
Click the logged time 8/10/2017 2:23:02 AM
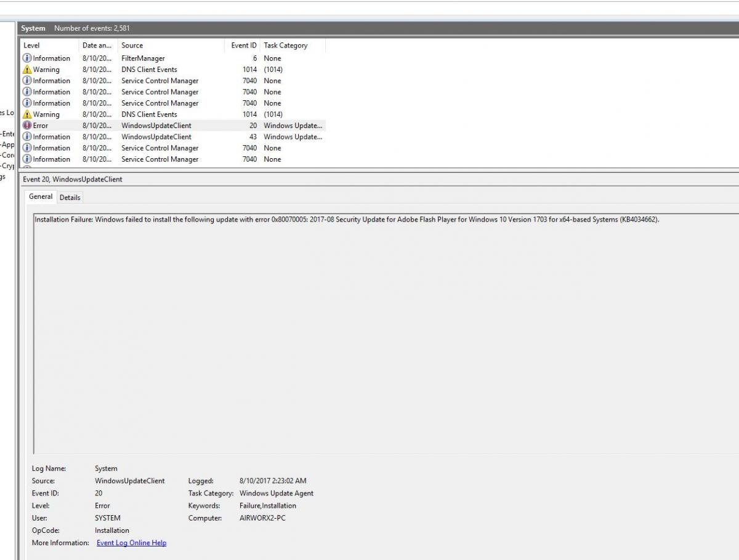coord(273,481)
